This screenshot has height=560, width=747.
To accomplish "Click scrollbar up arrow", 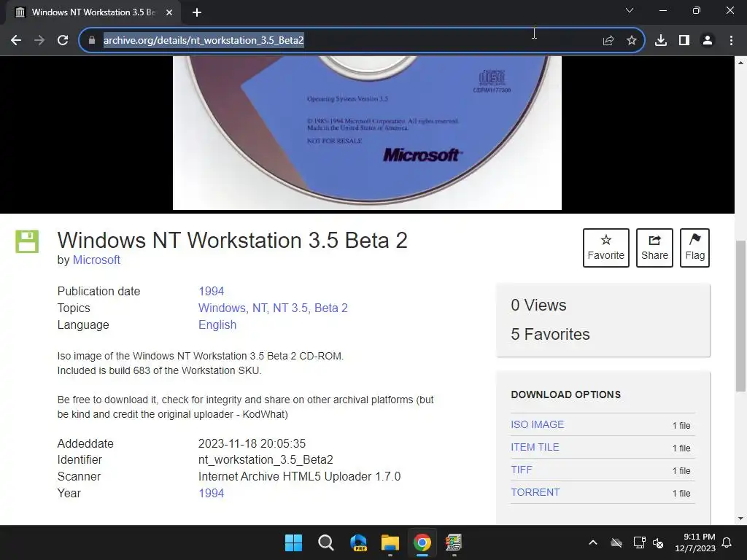I will pos(741,63).
